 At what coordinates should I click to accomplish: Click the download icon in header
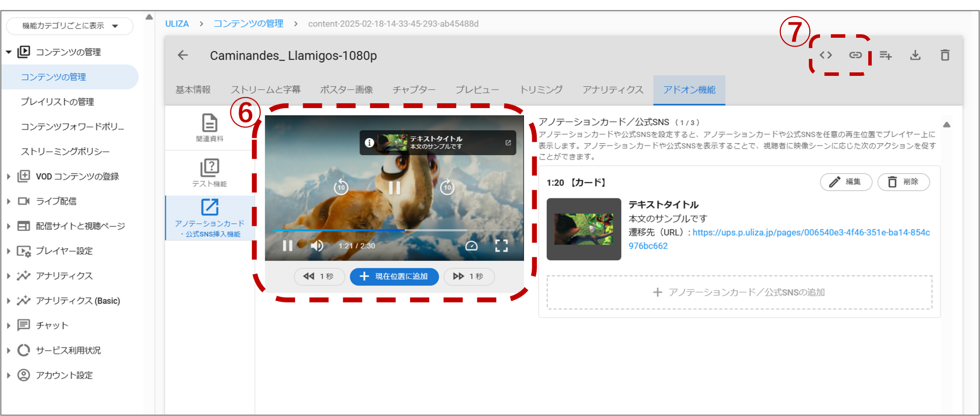point(915,55)
